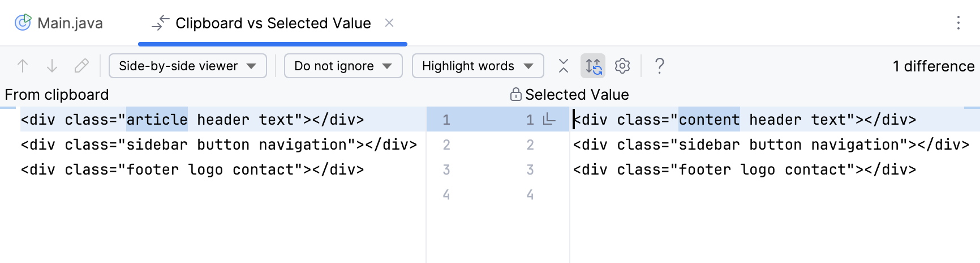Click the line 1 gutter marker icon
The image size is (980, 263).
(549, 120)
